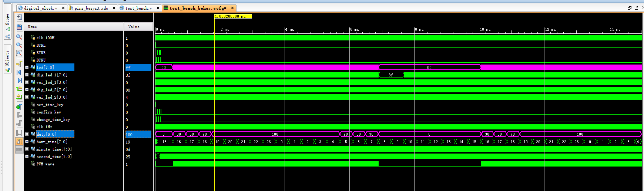Select the clk_100M signal
This screenshot has width=644, height=191.
click(x=46, y=38)
